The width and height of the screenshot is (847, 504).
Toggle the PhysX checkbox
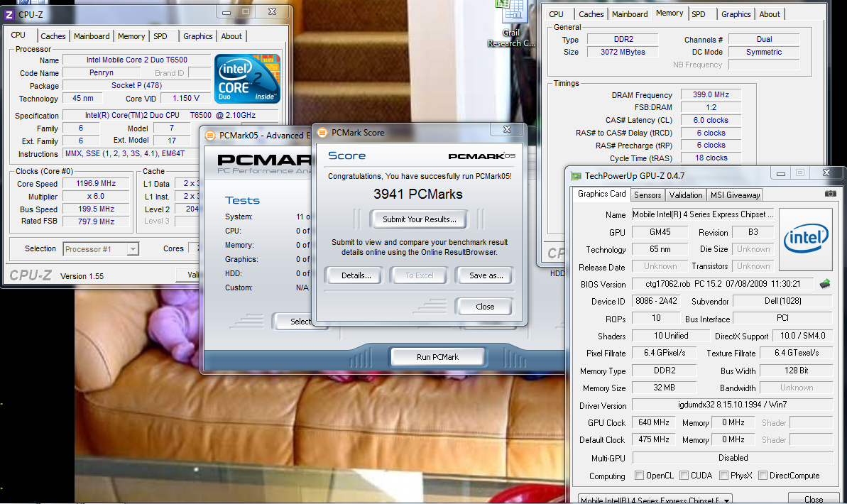coord(724,476)
